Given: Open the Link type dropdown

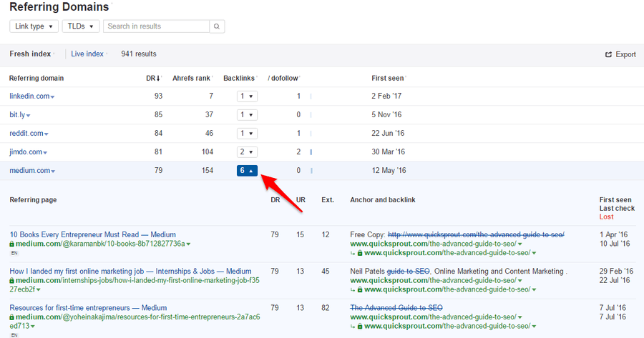Looking at the screenshot, I should tap(34, 26).
